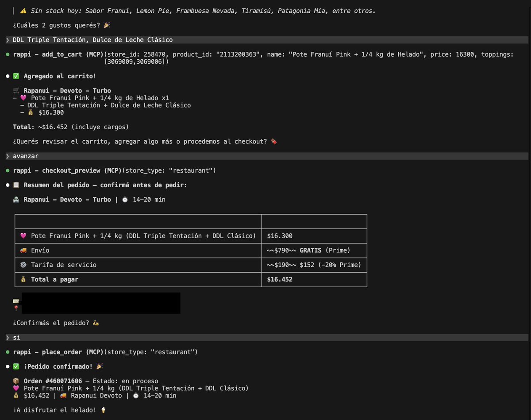Click the credit card icon beside the redacted block
This screenshot has width=531, height=420.
point(16,301)
